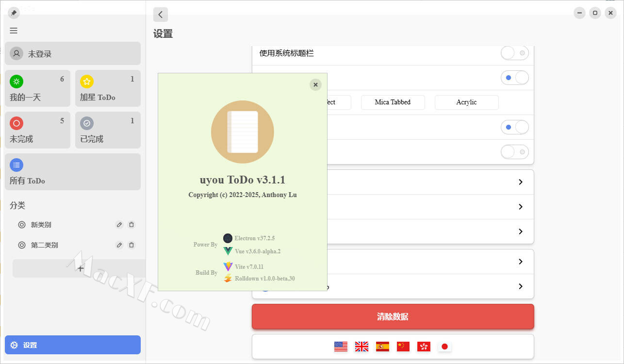Image resolution: width=624 pixels, height=364 pixels.
Task: Select the Acrylic window effect
Action: pyautogui.click(x=466, y=102)
